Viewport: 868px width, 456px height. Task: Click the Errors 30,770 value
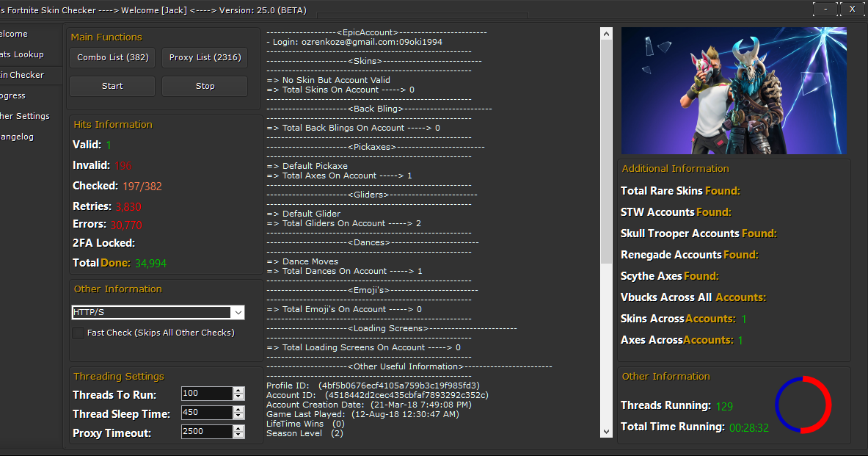(126, 225)
